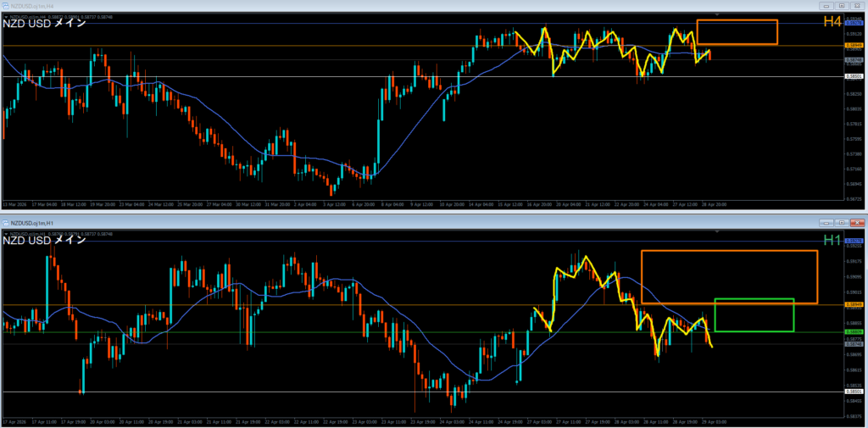
Task: Close the NZDUSD H4 chart window
Action: pos(856,6)
